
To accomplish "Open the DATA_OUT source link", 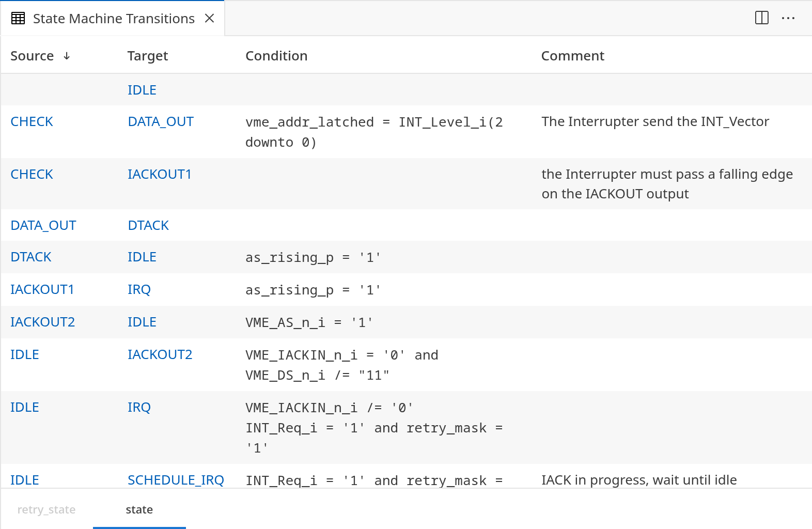I will tap(43, 226).
